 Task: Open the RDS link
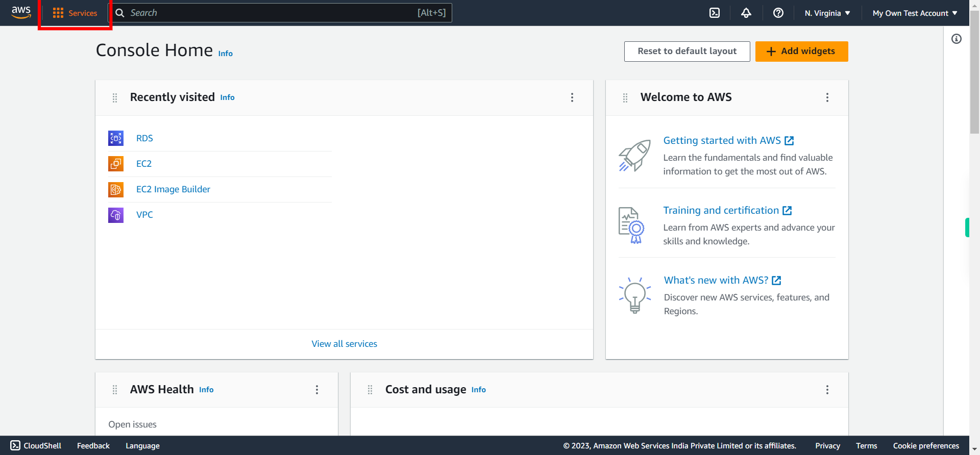(x=144, y=138)
